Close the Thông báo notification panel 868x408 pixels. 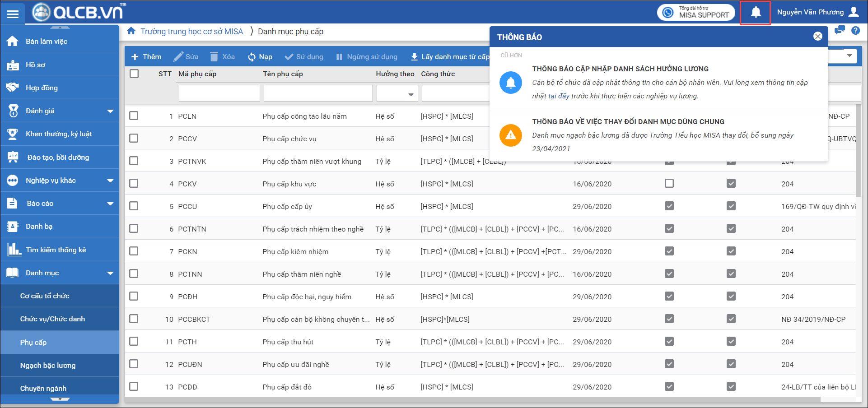[817, 37]
